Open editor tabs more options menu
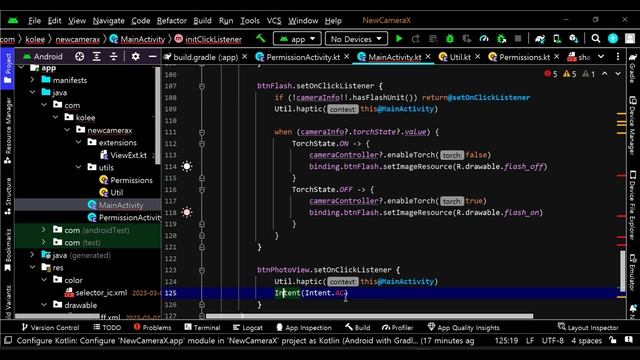 click(x=618, y=56)
